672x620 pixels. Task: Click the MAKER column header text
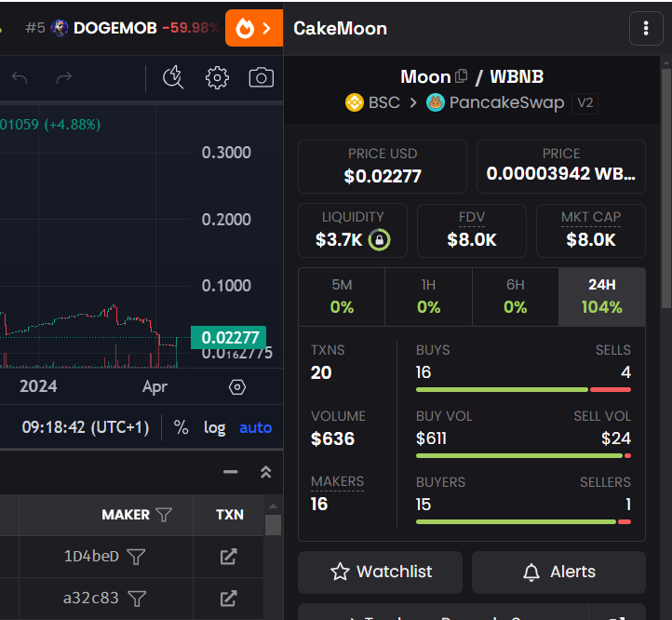[x=126, y=515]
